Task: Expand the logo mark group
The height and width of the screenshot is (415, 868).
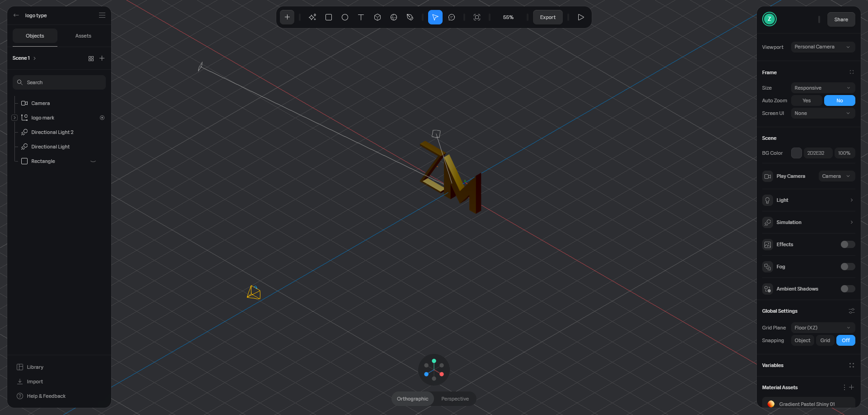Action: click(x=14, y=118)
